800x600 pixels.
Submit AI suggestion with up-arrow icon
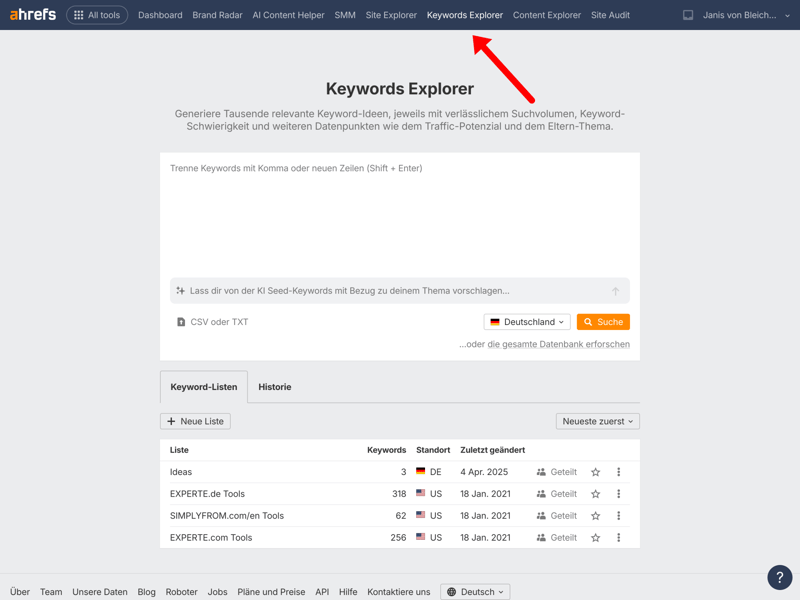tap(615, 291)
